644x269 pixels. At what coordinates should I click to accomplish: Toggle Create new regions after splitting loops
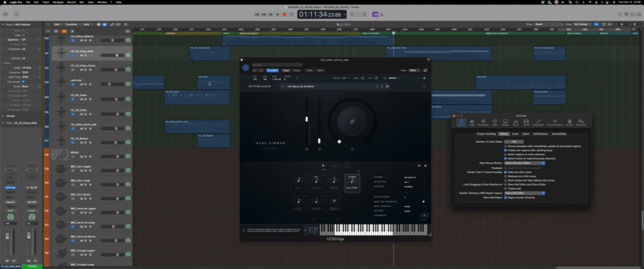click(x=506, y=151)
